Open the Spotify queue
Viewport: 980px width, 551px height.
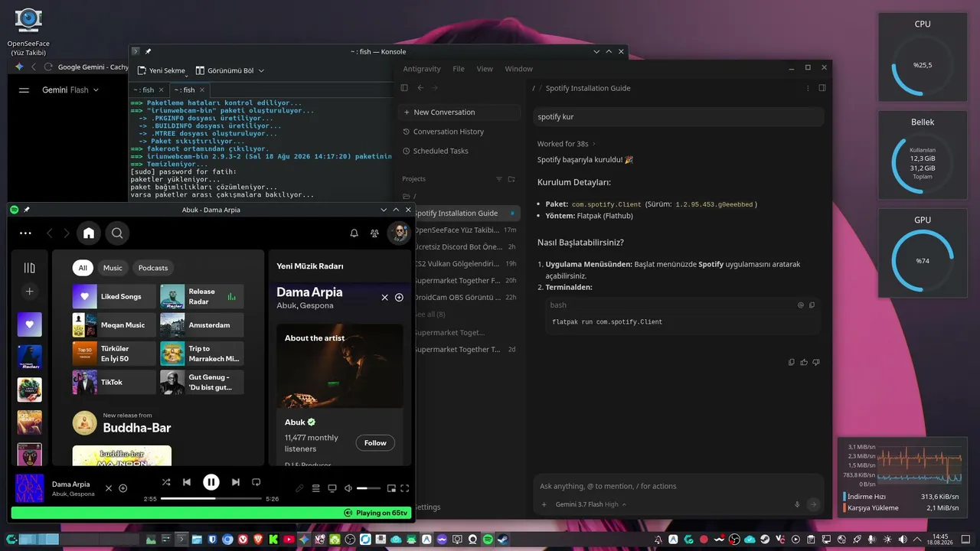pos(316,488)
